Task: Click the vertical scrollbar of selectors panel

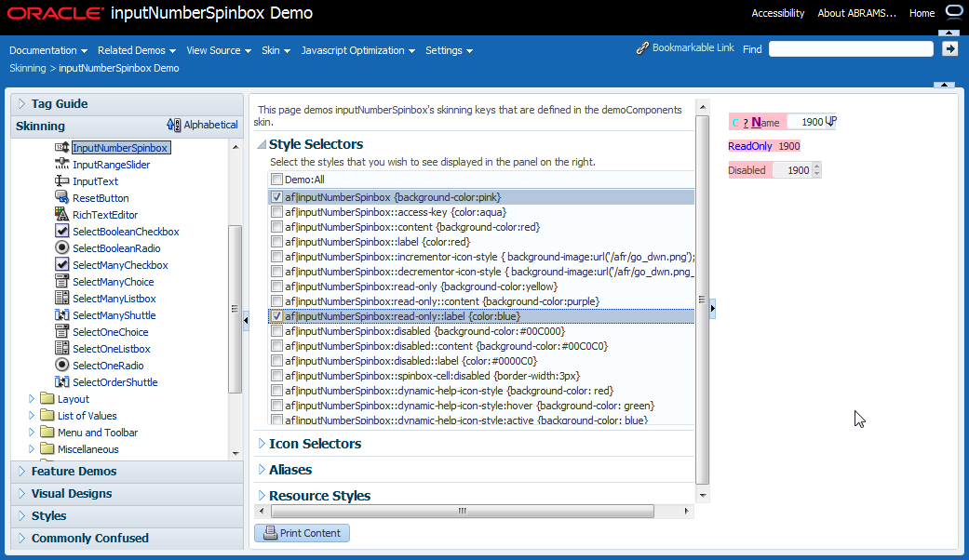Action: pos(703,300)
